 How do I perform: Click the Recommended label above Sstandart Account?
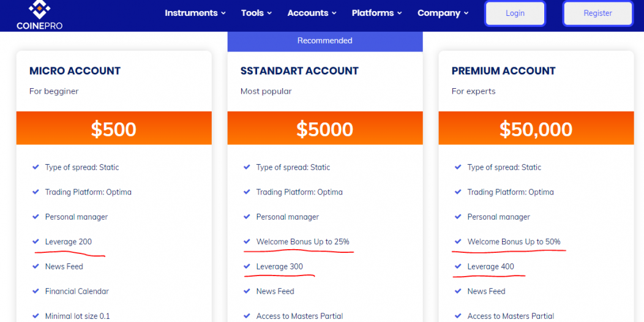click(x=325, y=40)
